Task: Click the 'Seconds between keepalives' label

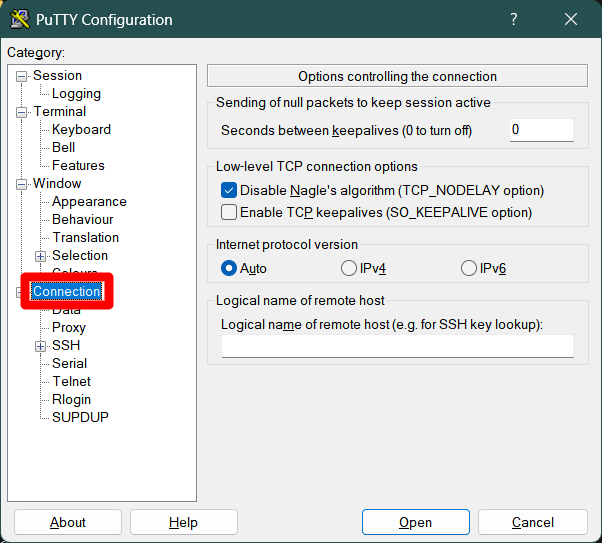Action: point(346,131)
